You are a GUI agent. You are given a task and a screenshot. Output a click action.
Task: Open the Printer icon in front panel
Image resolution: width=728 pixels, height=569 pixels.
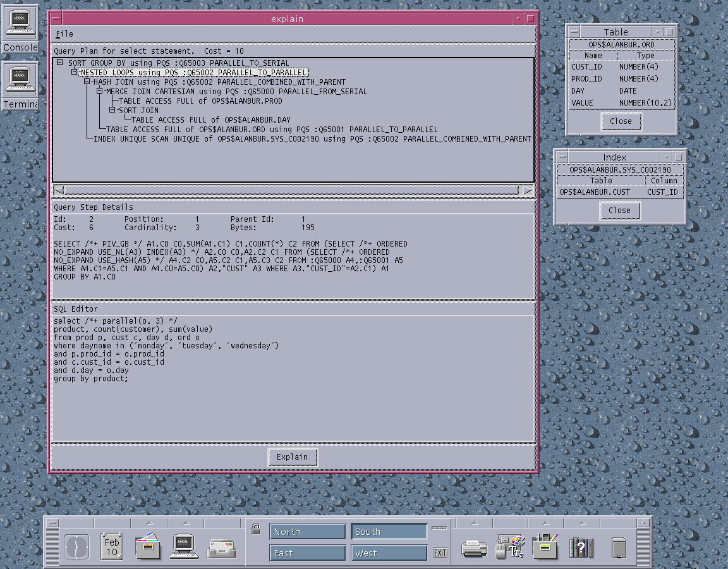(x=474, y=546)
